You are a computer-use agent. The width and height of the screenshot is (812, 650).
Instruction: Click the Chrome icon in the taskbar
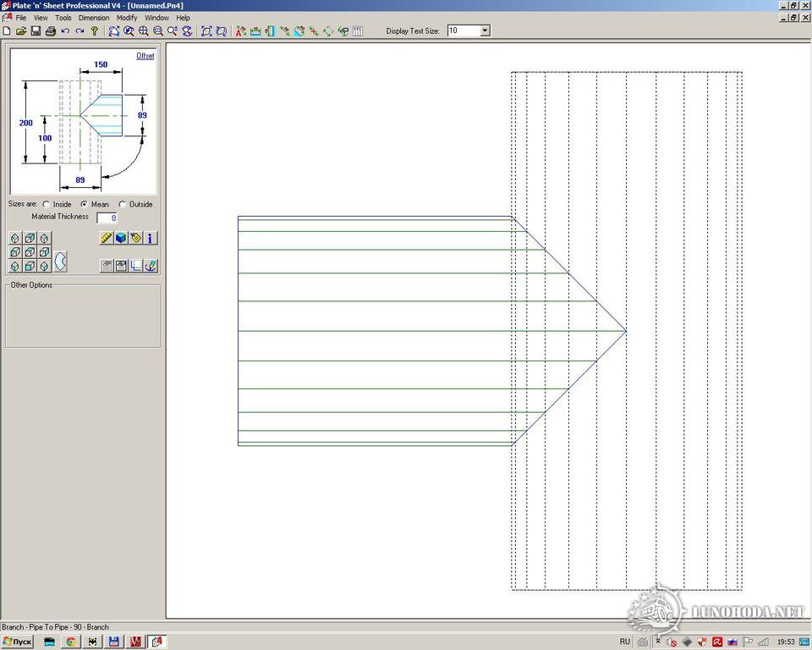click(71, 642)
